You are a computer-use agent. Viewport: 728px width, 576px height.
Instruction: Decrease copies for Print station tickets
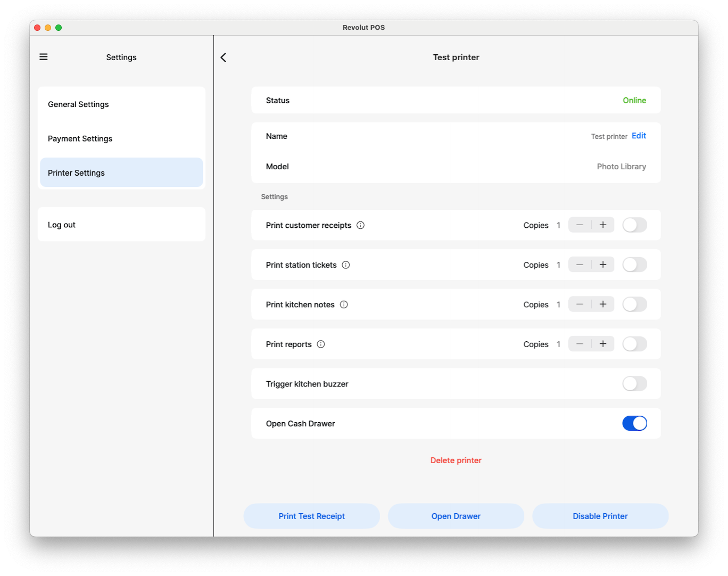click(580, 265)
